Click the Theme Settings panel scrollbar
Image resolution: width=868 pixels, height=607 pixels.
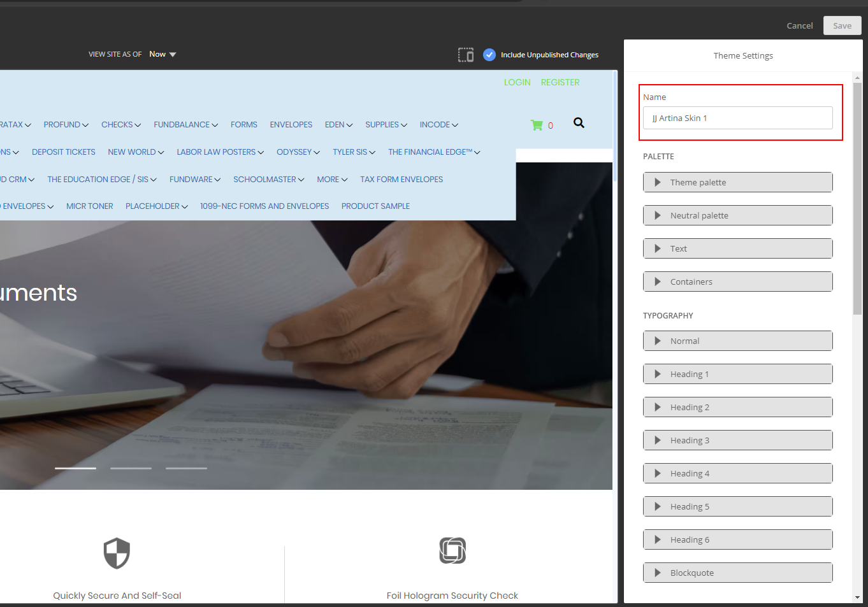tap(857, 197)
